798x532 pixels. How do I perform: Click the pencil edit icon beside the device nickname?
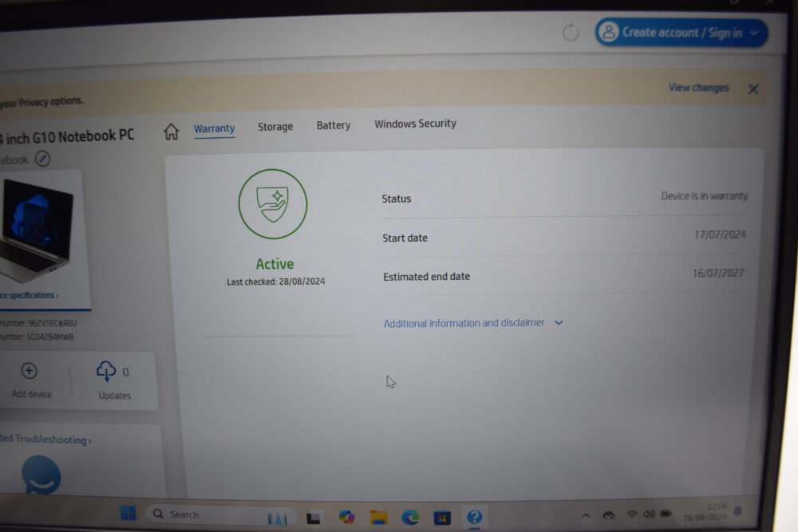coord(43,159)
